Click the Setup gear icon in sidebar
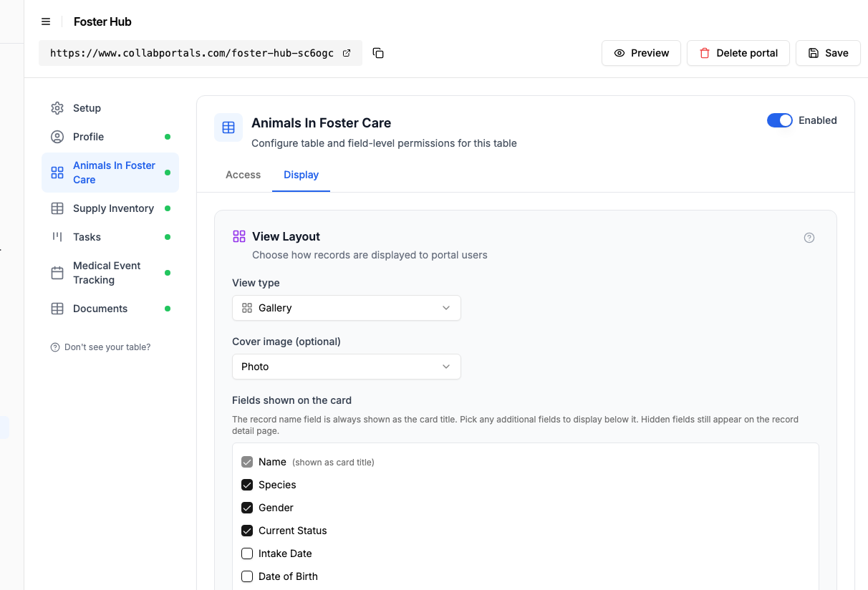The image size is (868, 590). 57,108
